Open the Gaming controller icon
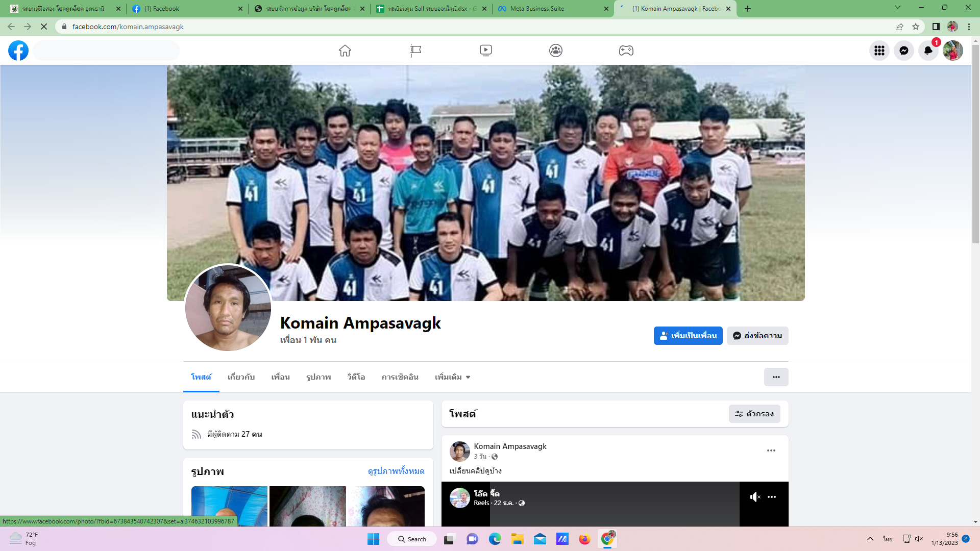The width and height of the screenshot is (980, 551). (x=626, y=51)
